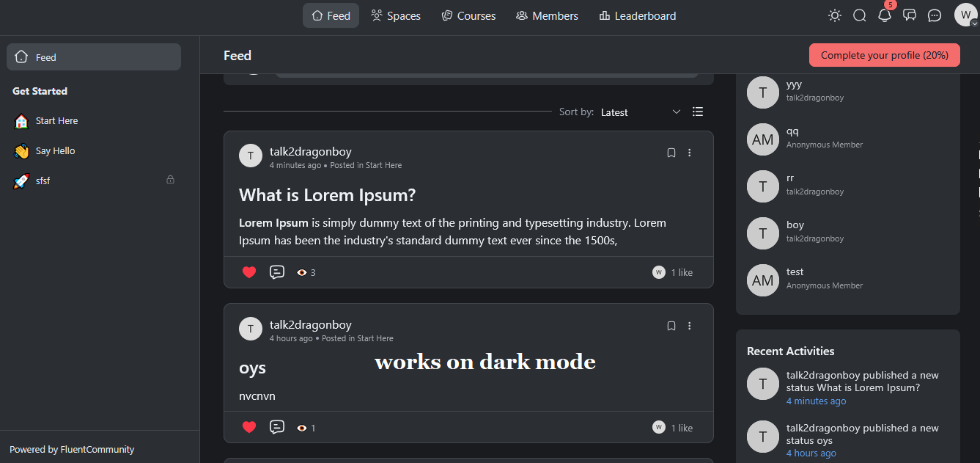Open the oys post title
The width and height of the screenshot is (980, 463).
pos(252,368)
